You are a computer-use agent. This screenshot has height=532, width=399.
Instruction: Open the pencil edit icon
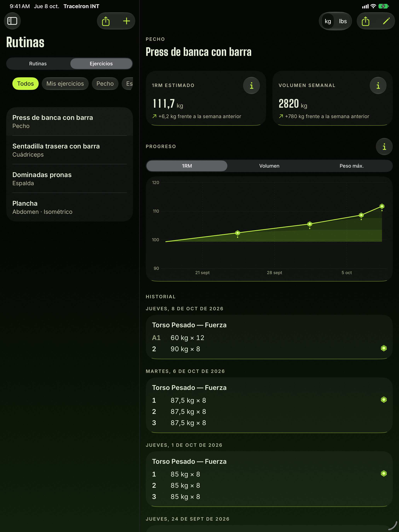[x=386, y=21]
